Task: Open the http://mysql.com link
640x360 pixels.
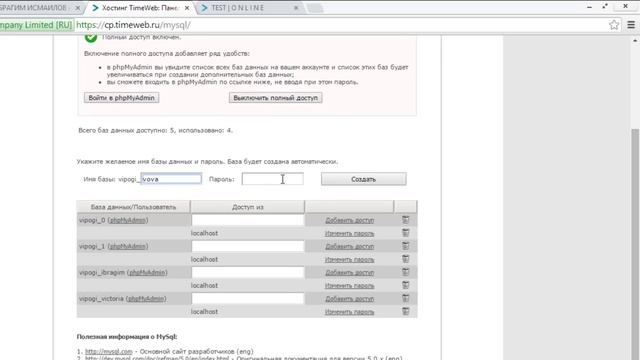Action: 109,351
